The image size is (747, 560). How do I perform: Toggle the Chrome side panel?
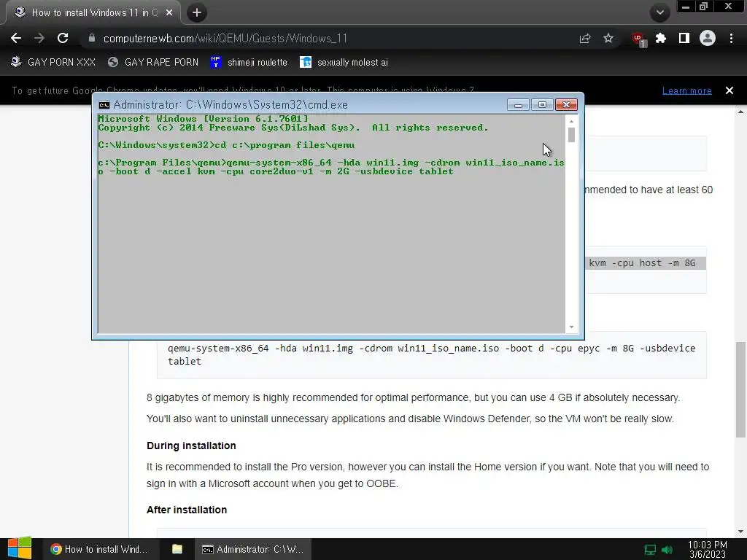(684, 38)
